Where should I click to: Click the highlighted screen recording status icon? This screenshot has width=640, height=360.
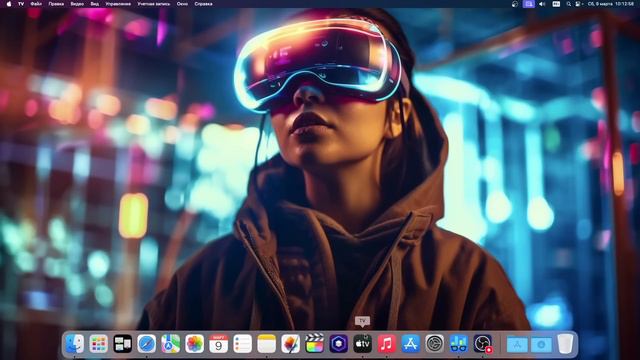529,4
